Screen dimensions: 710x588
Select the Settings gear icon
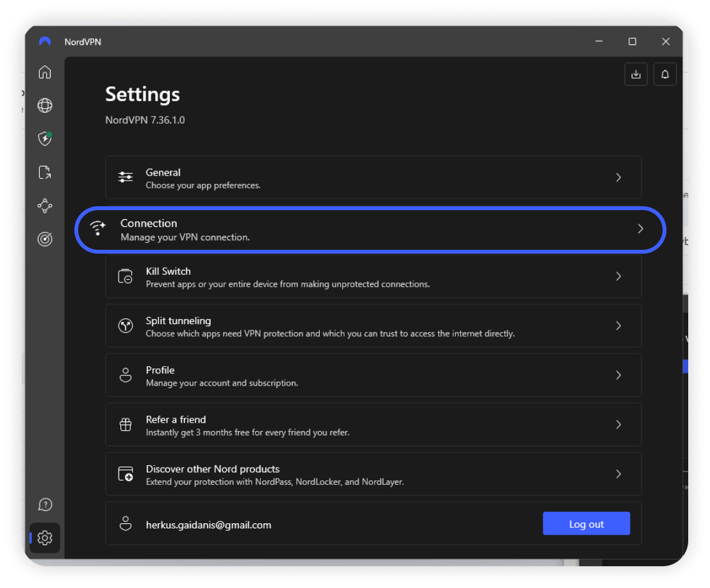[45, 538]
